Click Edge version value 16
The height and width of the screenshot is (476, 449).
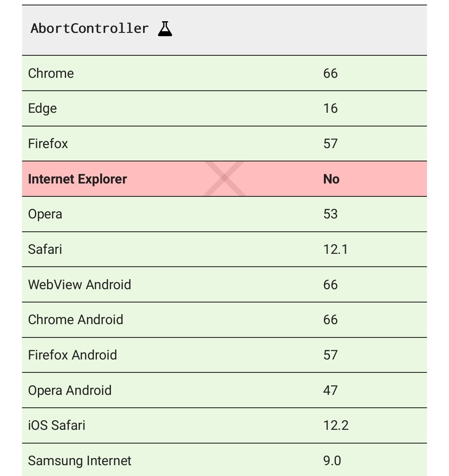331,109
